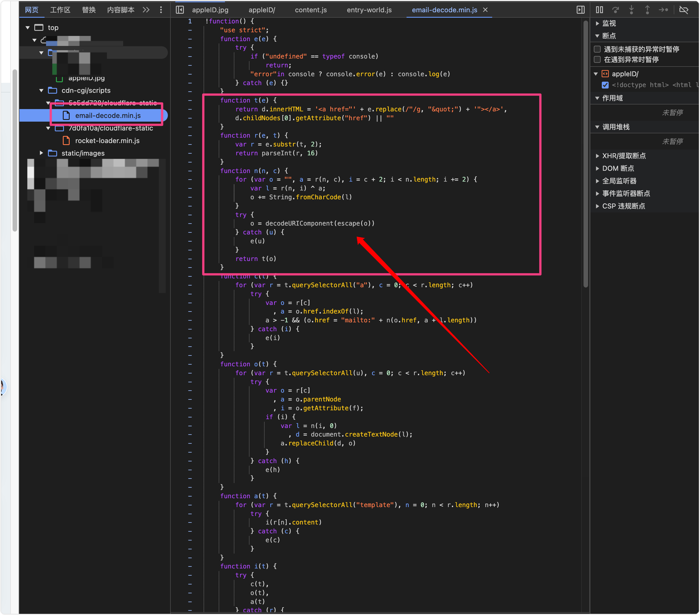700x615 pixels.
Task: Toggle the file navigator sidebar icon
Action: tap(180, 10)
